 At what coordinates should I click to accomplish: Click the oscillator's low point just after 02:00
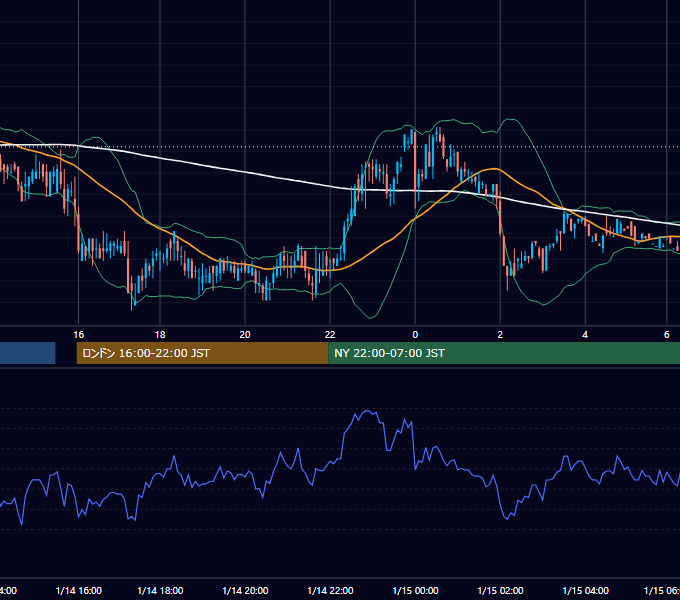pyautogui.click(x=507, y=518)
